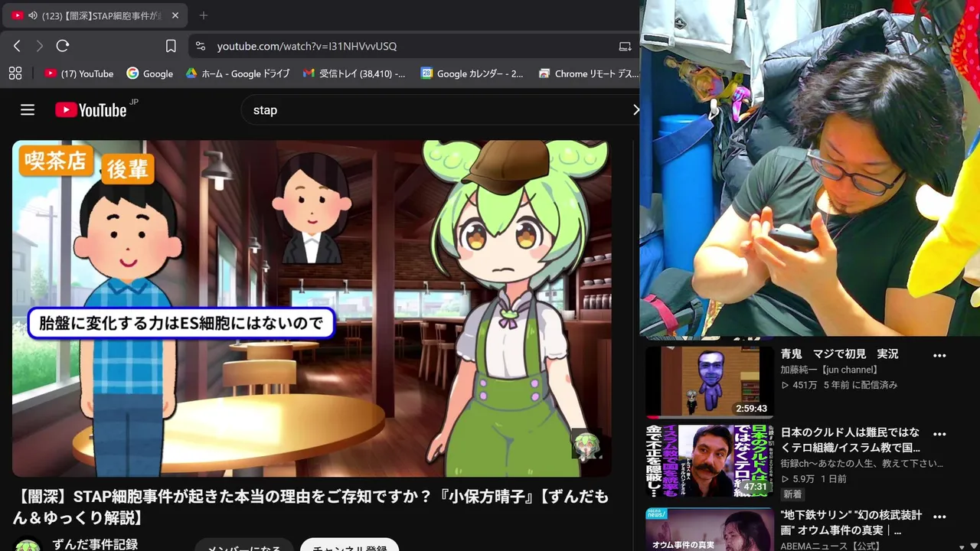
Task: Click the channel watermark in video corner
Action: 586,445
